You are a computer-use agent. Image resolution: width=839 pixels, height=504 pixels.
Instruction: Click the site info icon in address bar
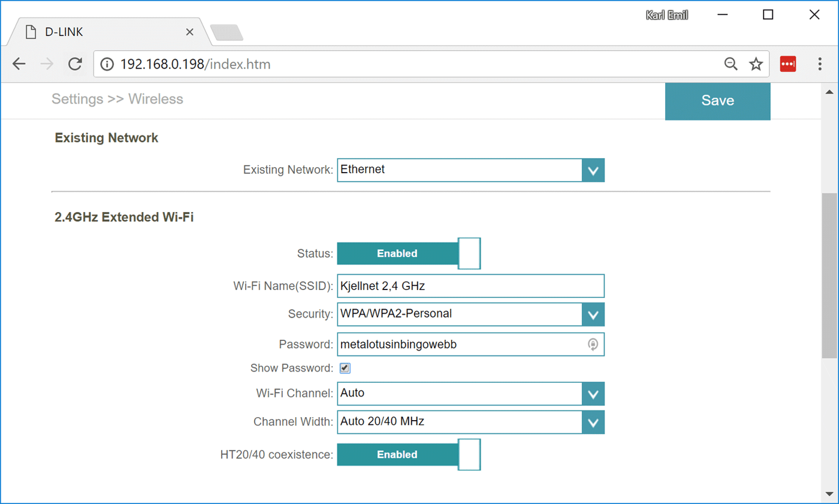tap(107, 64)
